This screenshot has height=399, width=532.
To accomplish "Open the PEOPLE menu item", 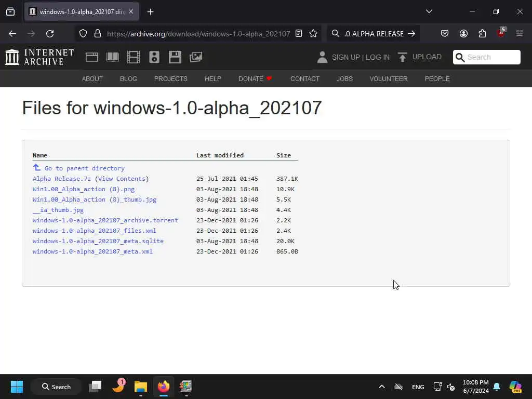I will (x=437, y=79).
